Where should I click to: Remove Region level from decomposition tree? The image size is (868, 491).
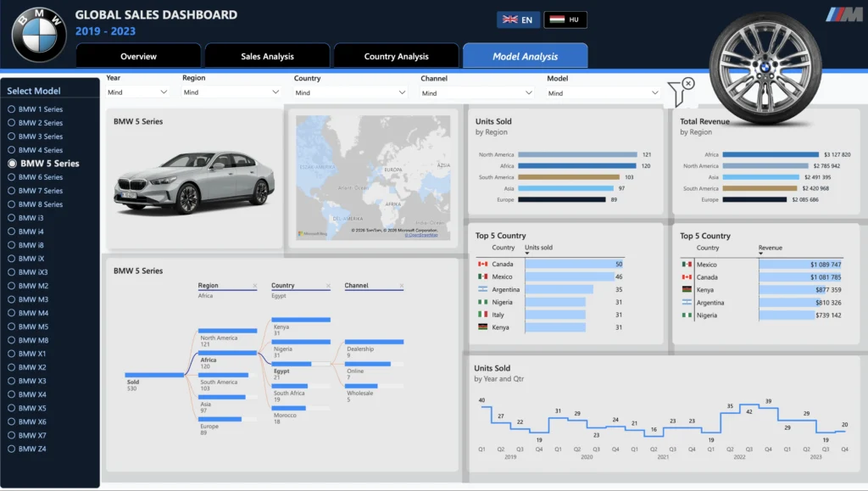254,286
